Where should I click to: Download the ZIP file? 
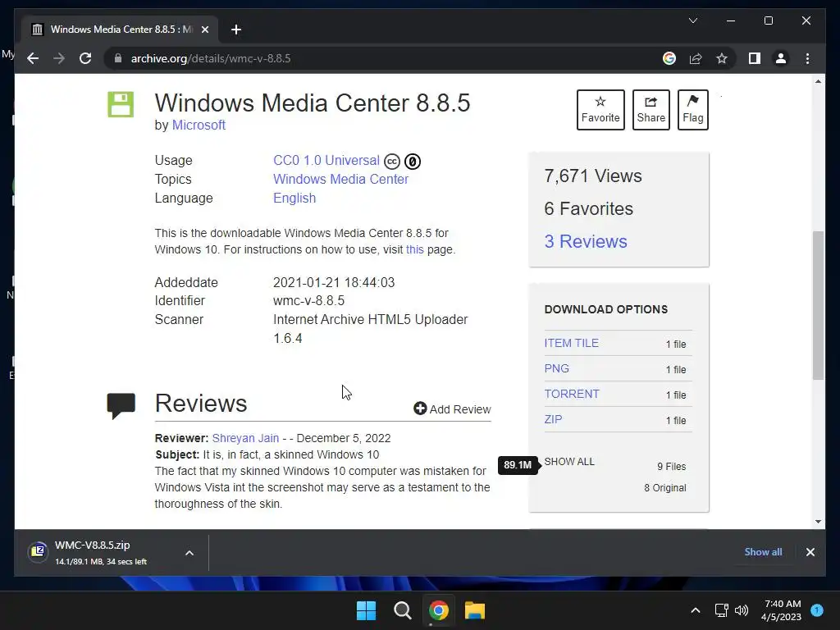[553, 419]
